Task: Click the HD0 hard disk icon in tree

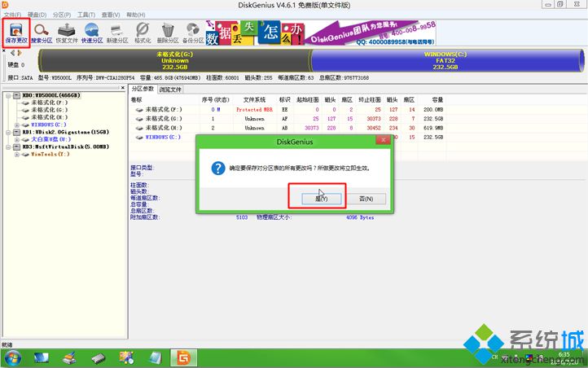Action: [x=16, y=95]
